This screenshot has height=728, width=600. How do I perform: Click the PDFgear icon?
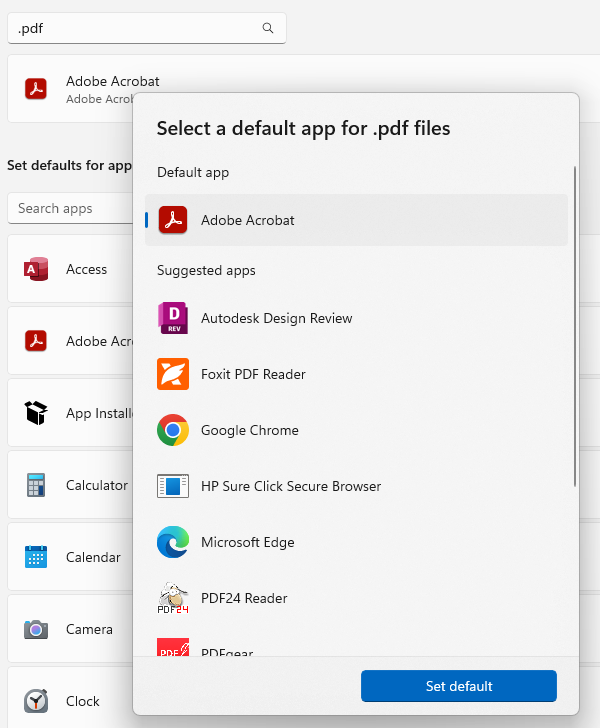[x=173, y=647]
